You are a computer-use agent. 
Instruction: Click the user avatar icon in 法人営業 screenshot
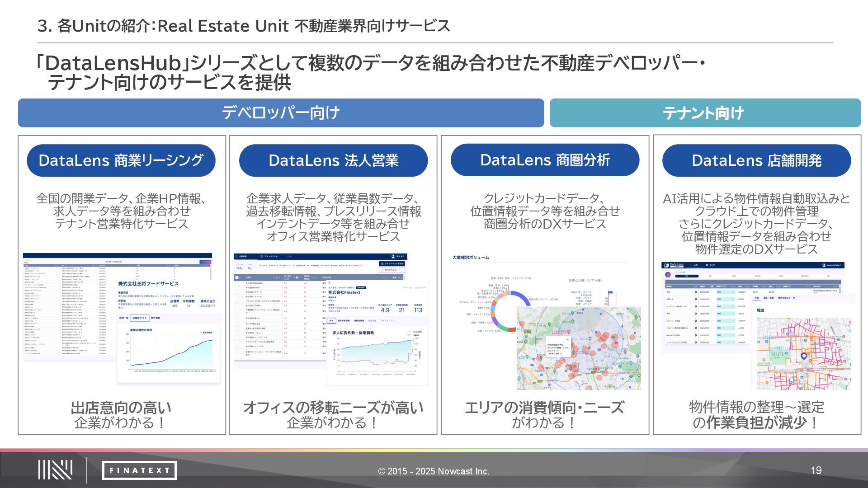393,256
